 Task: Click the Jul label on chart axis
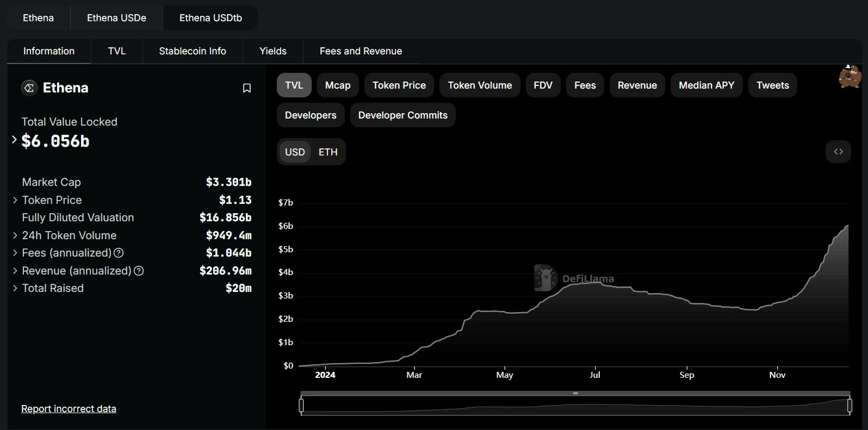(x=595, y=375)
